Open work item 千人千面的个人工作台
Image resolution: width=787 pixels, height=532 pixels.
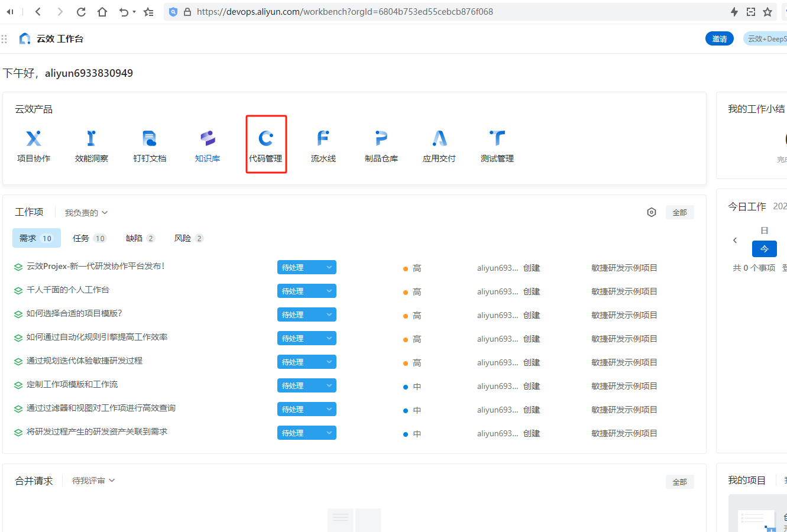[68, 290]
